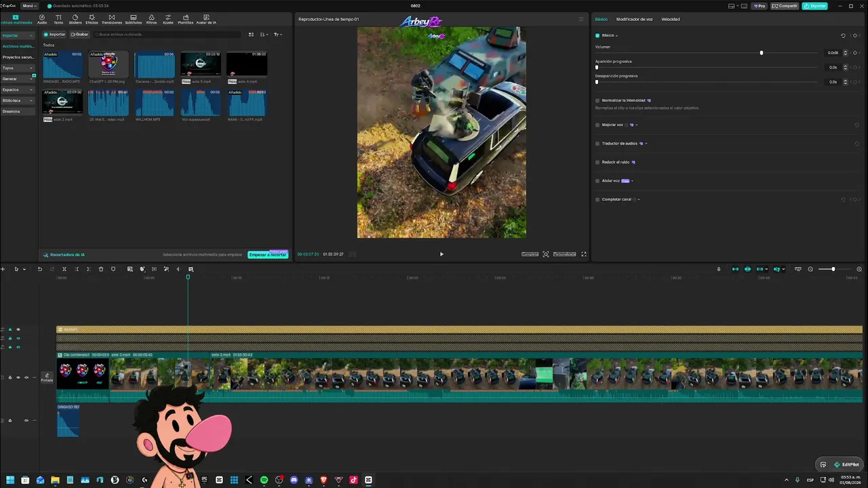Screen dimensions: 868x488
Task: Click the timeline zoom slider handle
Action: (x=833, y=269)
